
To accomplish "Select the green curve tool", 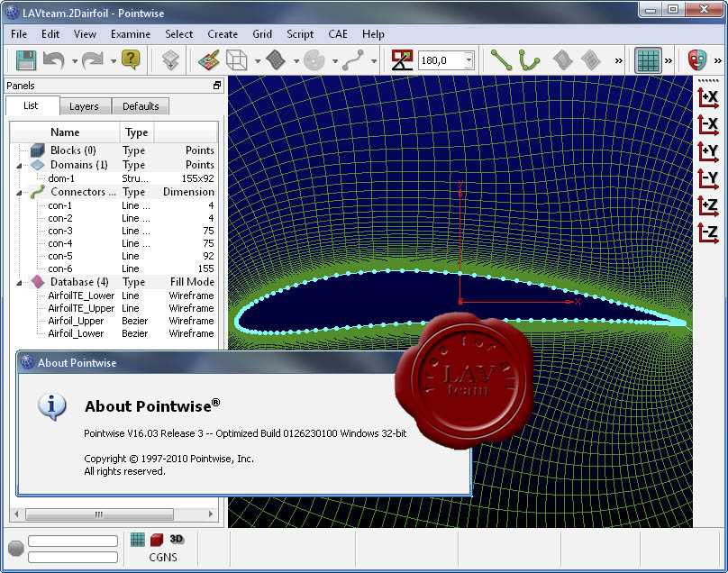I will (529, 60).
